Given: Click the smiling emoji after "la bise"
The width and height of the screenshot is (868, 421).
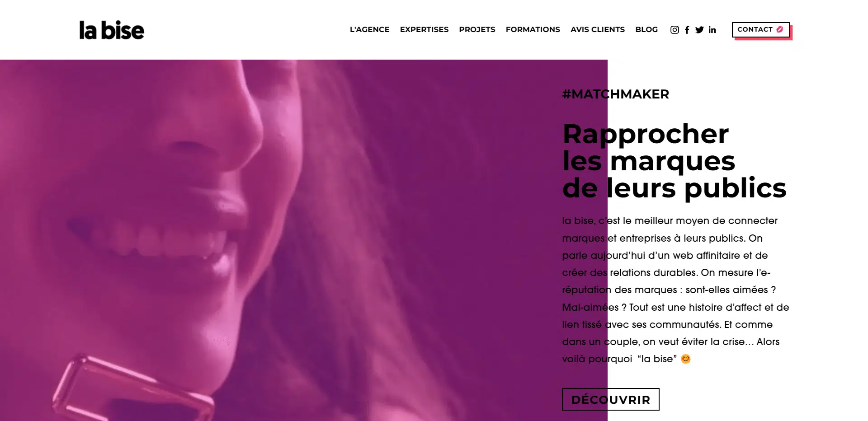Looking at the screenshot, I should [x=686, y=359].
